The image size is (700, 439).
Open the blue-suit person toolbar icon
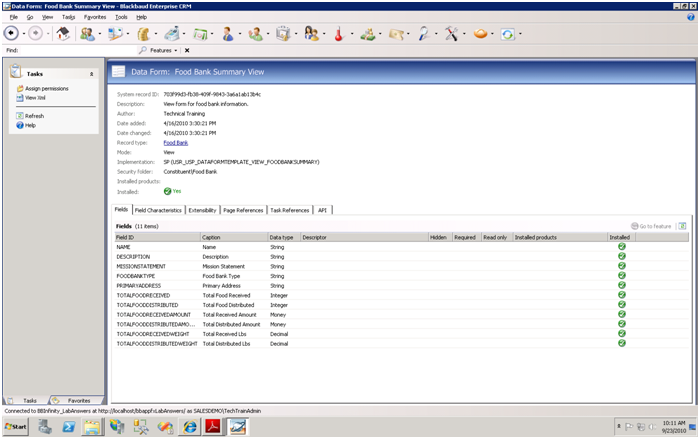[x=228, y=33]
